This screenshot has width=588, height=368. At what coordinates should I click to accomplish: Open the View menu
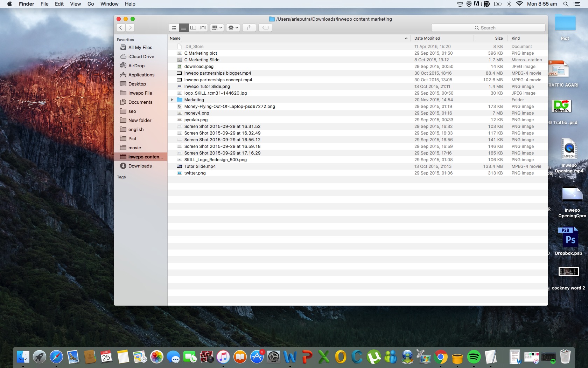point(75,4)
